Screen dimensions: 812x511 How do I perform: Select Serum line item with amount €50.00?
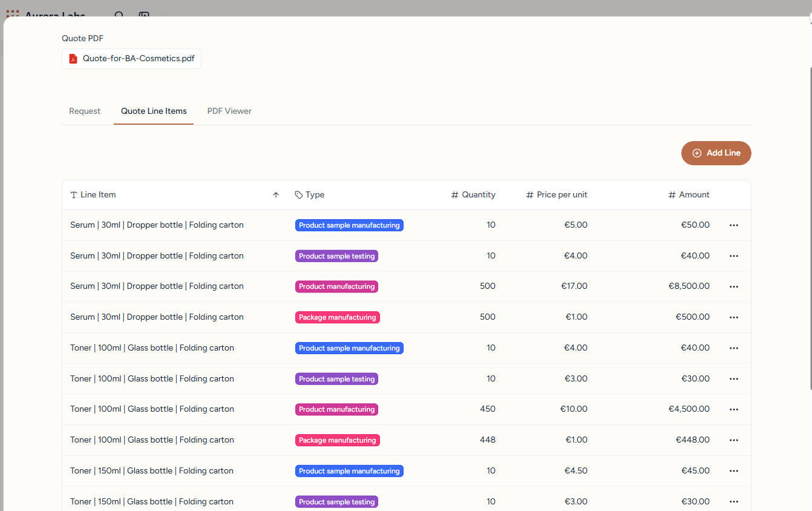(x=157, y=225)
